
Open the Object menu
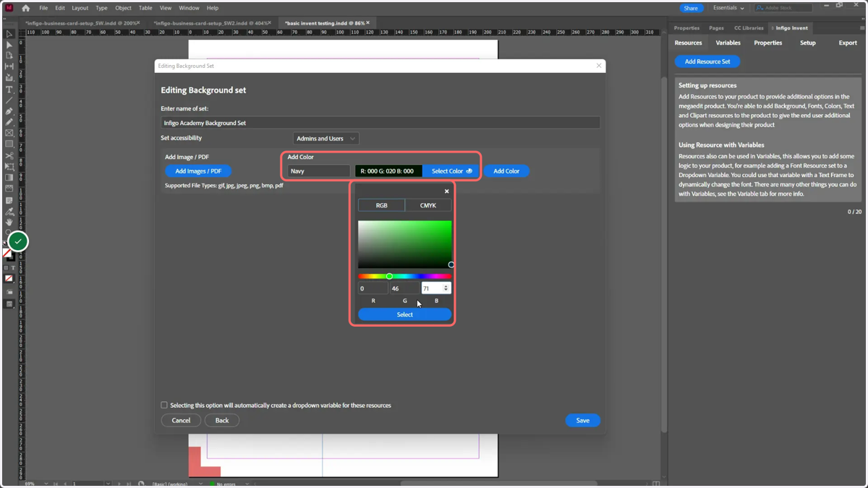click(123, 8)
